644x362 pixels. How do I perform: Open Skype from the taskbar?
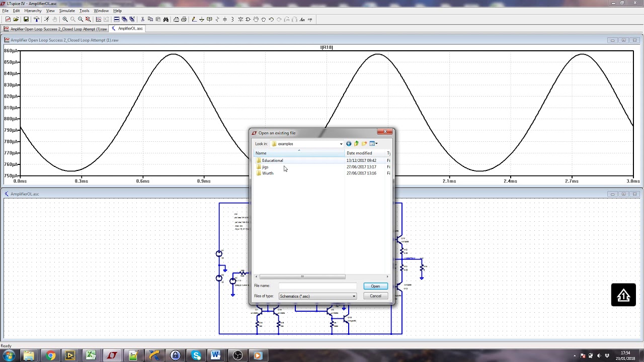click(196, 355)
